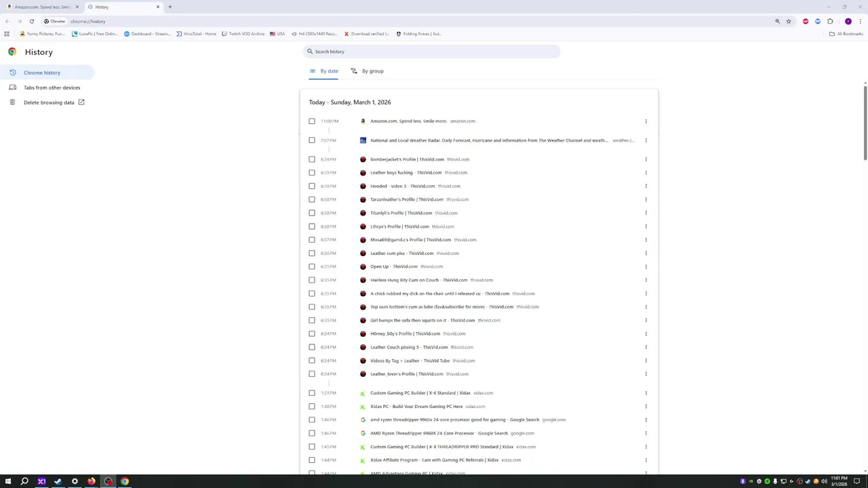Select checkbox for Custom Gaming PC X-6 Standard entry
Screen dimensions: 868x488
click(312, 393)
